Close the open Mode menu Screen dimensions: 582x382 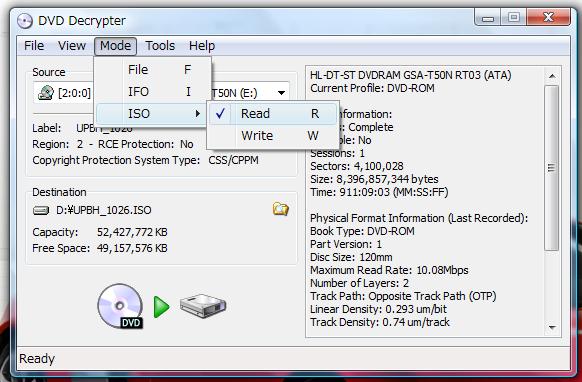115,46
